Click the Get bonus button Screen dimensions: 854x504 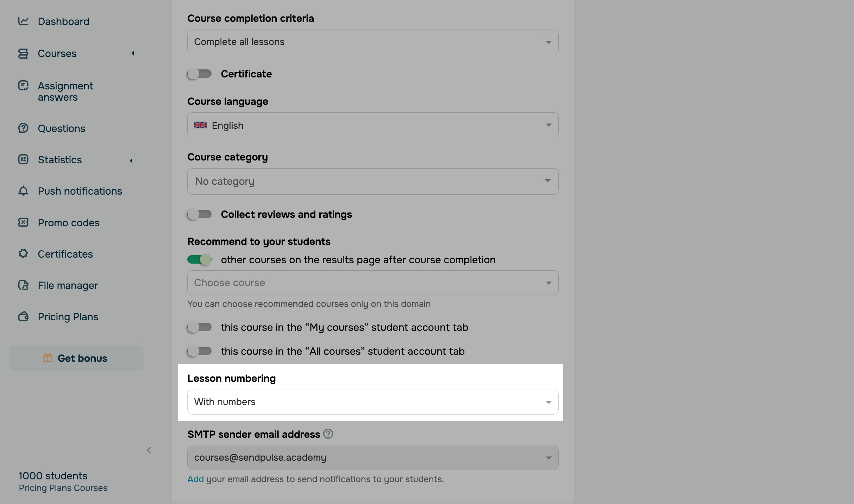(x=76, y=358)
